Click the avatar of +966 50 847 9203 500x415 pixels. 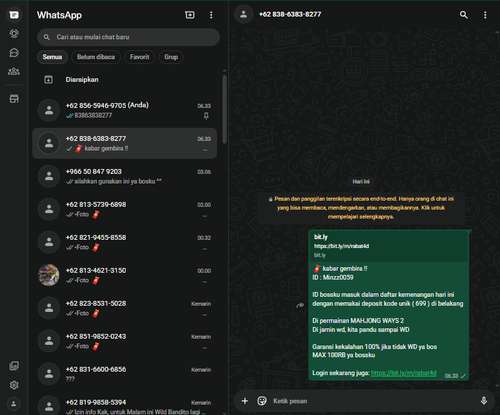point(49,176)
